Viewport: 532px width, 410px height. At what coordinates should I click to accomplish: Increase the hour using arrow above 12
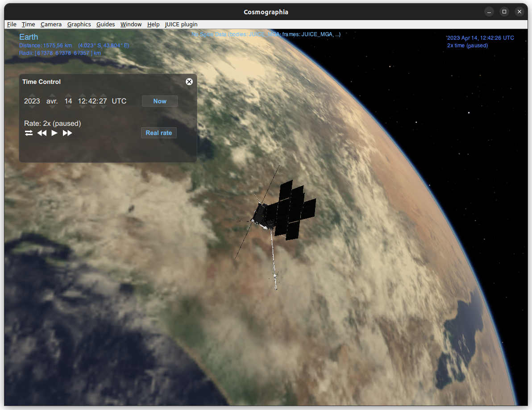(x=82, y=95)
